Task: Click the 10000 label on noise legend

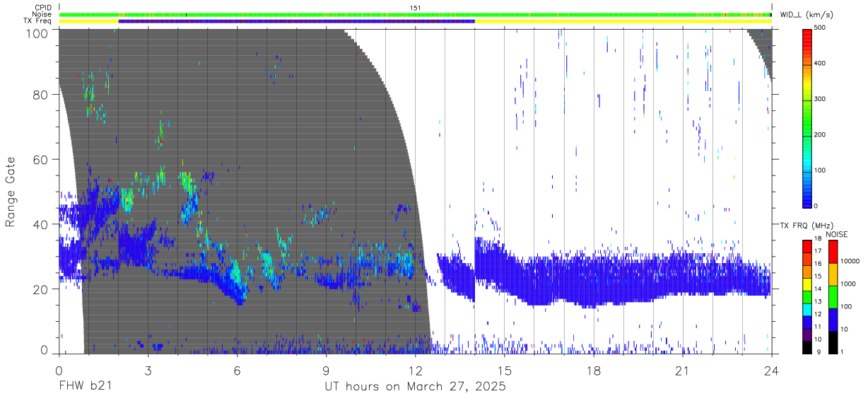Action: 852,261
